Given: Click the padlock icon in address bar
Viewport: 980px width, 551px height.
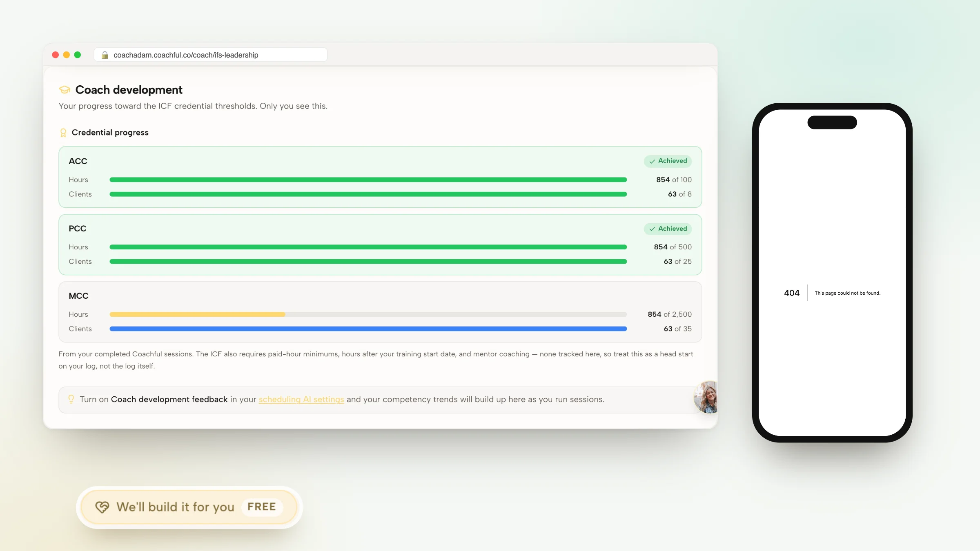Looking at the screenshot, I should pyautogui.click(x=105, y=55).
